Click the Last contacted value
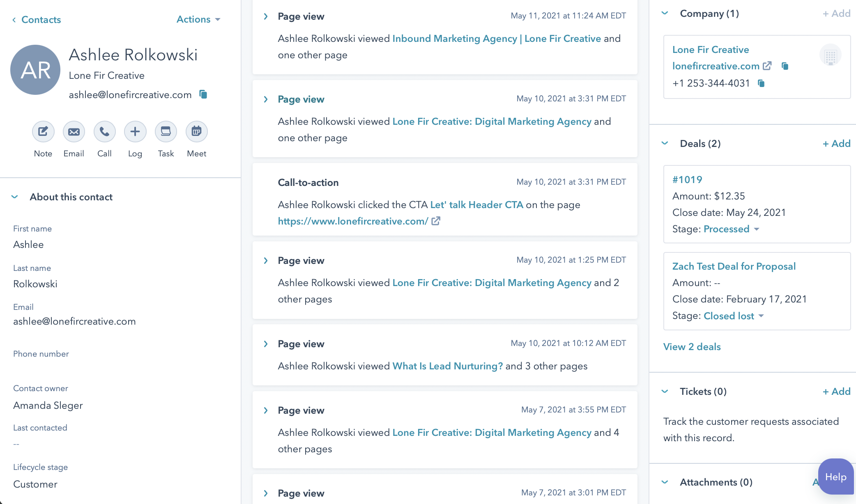The image size is (856, 504). point(16,444)
